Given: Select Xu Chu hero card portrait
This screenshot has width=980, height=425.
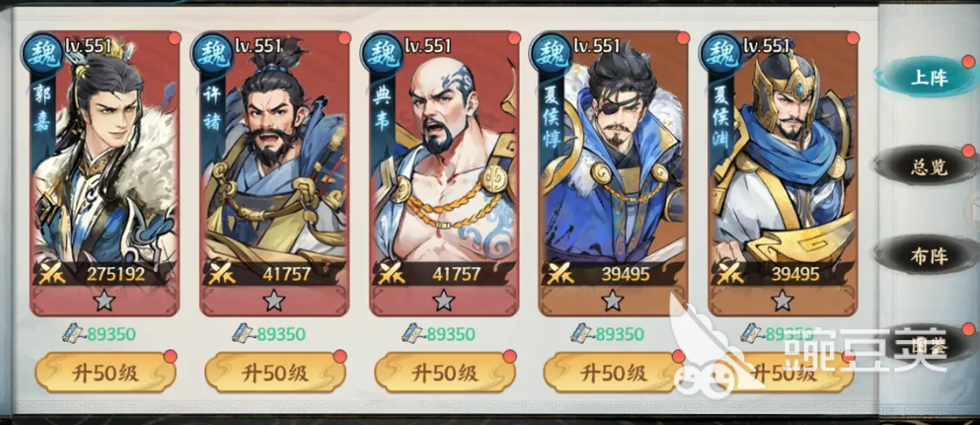Looking at the screenshot, I should [x=274, y=173].
